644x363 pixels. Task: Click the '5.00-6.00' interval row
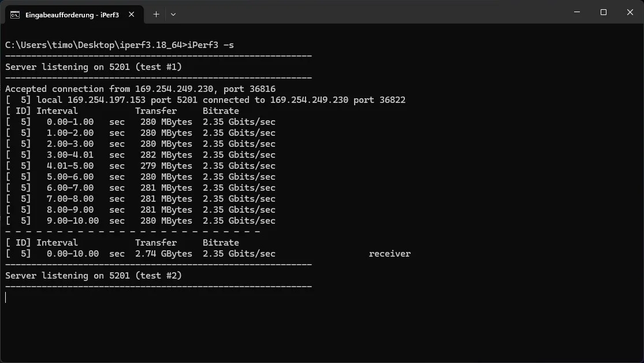click(x=140, y=177)
